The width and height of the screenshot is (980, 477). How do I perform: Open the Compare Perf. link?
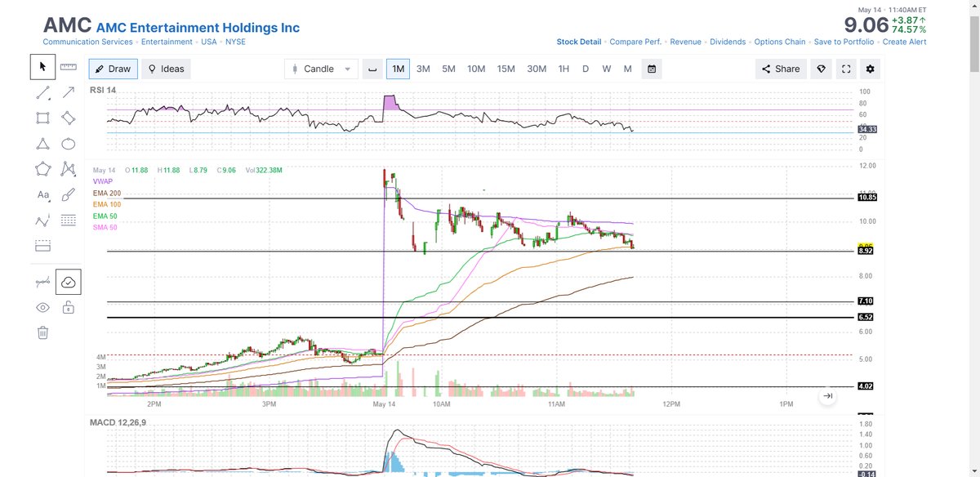coord(636,42)
